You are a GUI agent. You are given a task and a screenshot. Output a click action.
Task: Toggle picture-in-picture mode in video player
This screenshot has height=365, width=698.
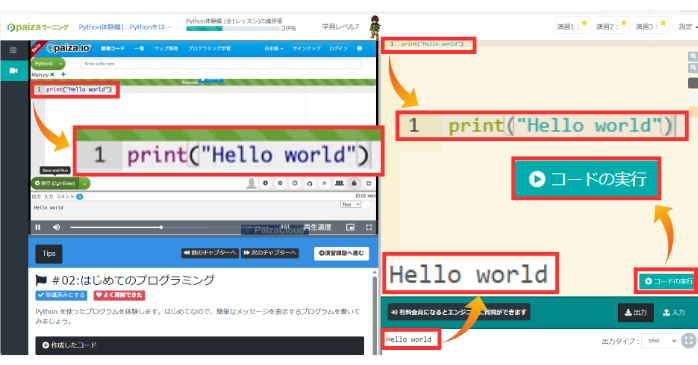click(350, 227)
